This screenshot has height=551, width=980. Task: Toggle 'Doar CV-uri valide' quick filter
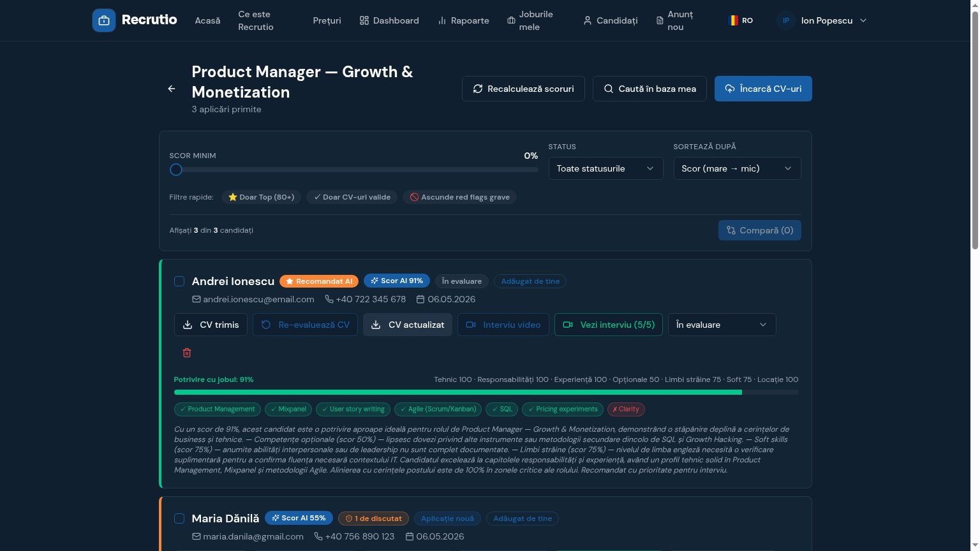352,197
